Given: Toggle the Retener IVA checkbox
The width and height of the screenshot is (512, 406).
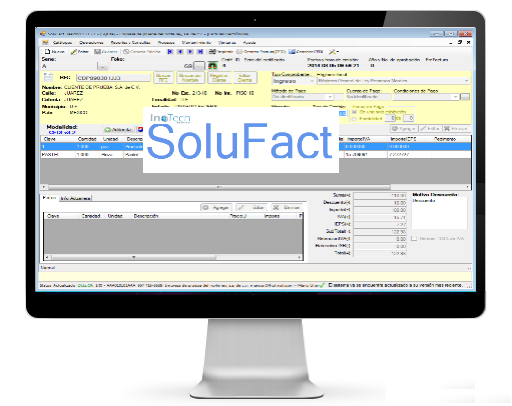Looking at the screenshot, I should (414, 238).
